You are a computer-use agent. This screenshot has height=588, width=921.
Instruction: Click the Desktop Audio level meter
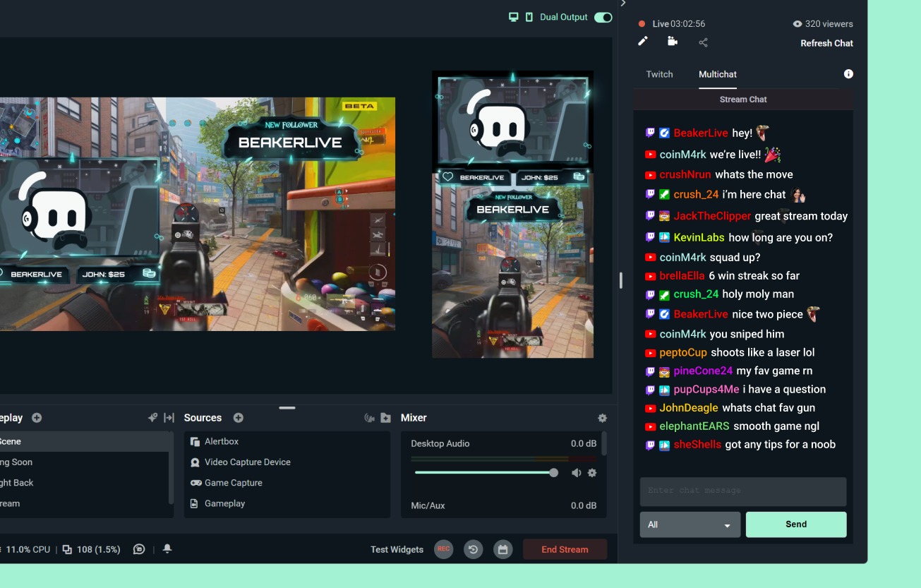(505, 459)
